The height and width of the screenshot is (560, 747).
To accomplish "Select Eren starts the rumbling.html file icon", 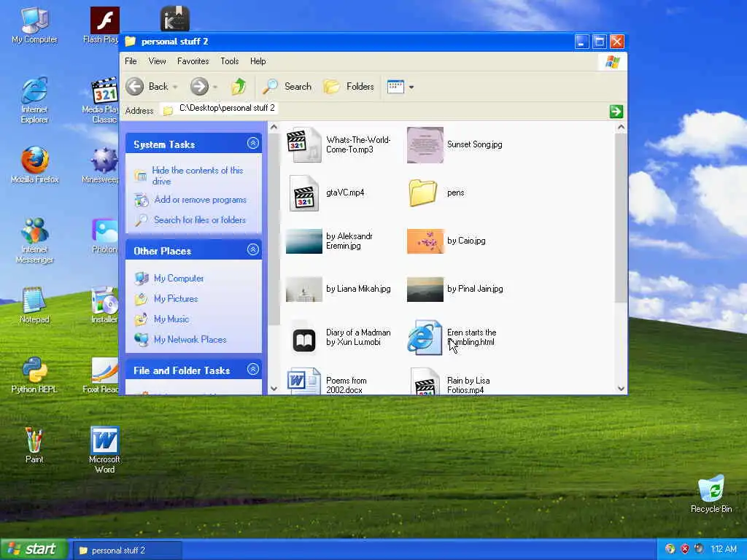I will 424,337.
